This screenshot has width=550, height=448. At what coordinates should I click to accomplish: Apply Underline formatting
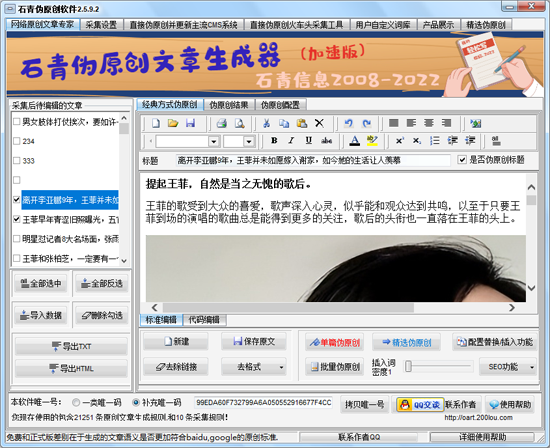pos(309,141)
